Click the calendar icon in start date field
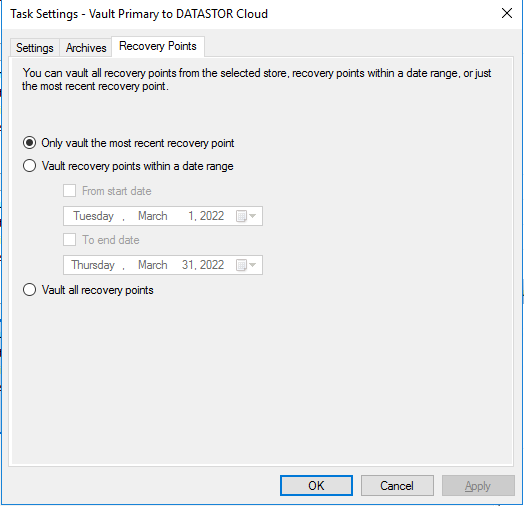The height and width of the screenshot is (506, 524). pos(241,216)
